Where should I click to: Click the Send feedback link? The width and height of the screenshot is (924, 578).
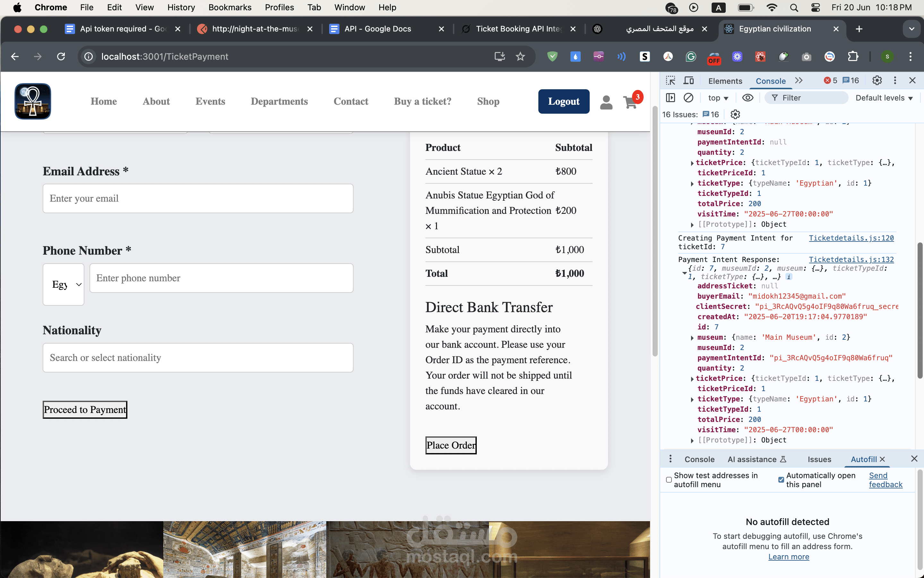(886, 480)
